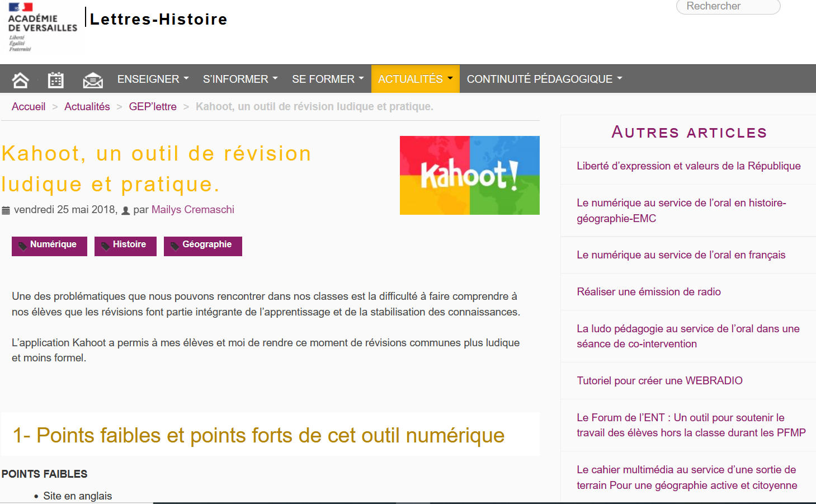The height and width of the screenshot is (504, 816).
Task: Open article Réaliser une émission de radio
Action: (x=648, y=291)
